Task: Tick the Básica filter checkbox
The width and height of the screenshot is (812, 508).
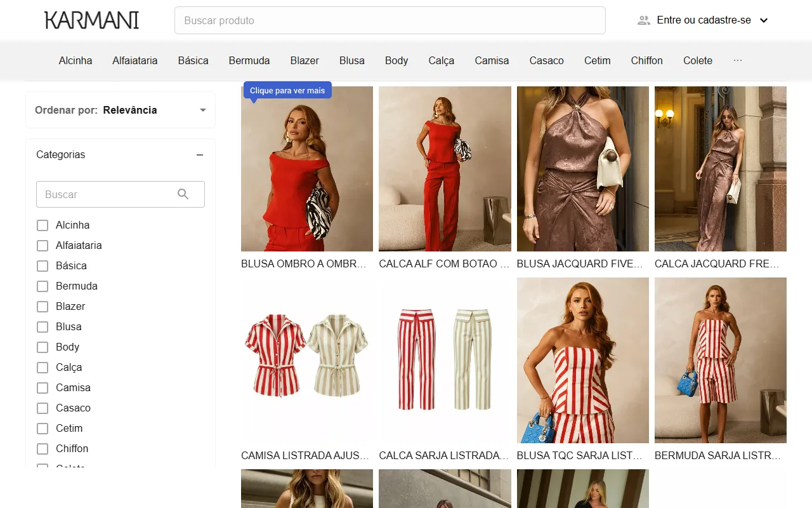Action: [43, 266]
